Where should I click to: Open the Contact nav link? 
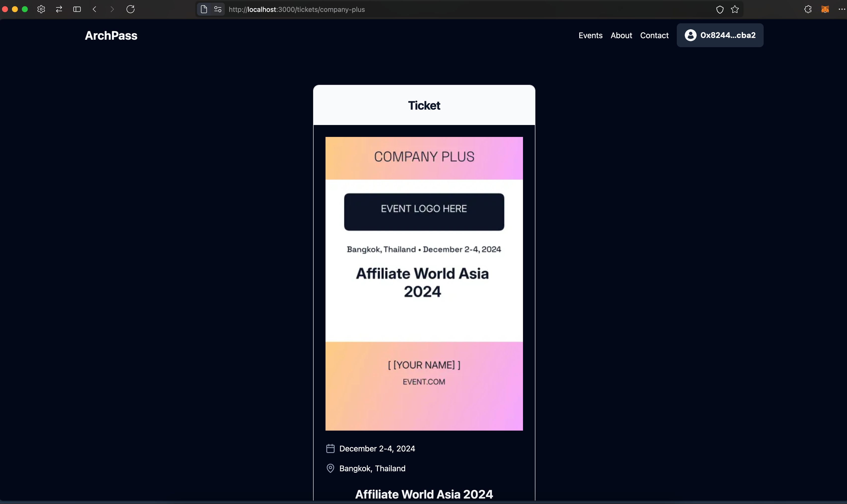click(654, 35)
